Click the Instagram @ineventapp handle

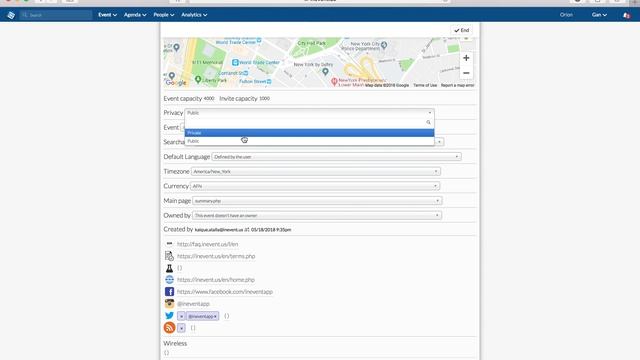193,304
